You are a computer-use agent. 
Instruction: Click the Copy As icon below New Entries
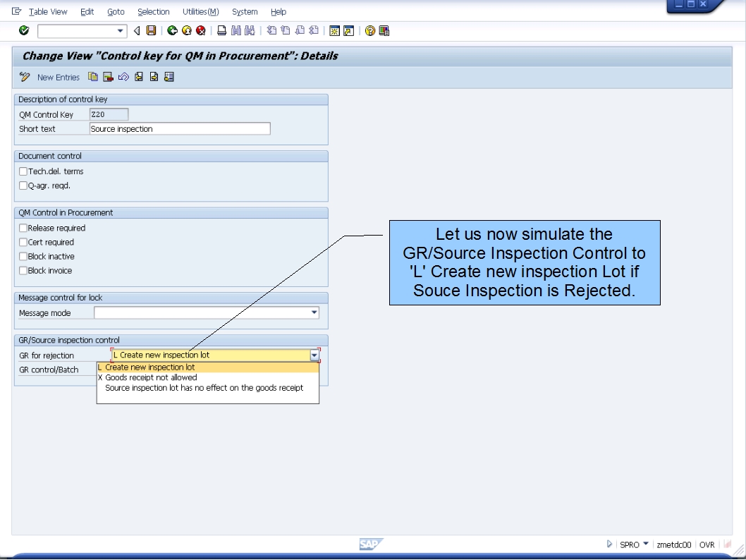point(92,78)
